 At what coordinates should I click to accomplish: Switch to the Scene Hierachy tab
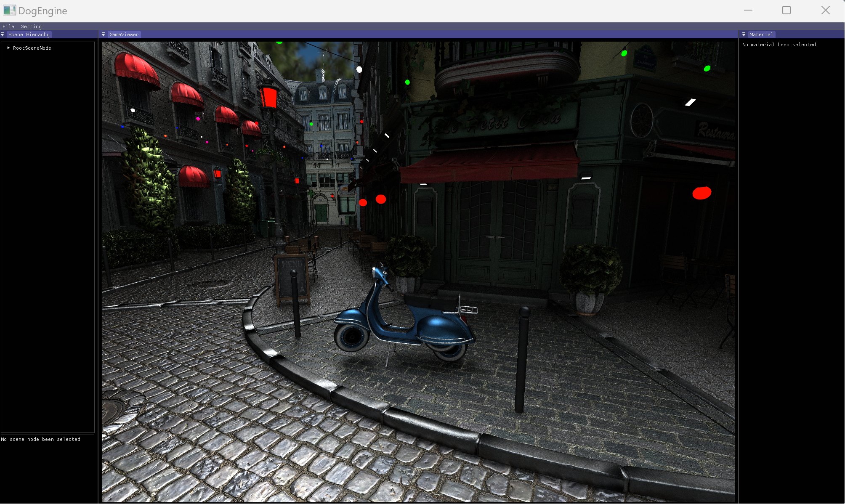29,34
